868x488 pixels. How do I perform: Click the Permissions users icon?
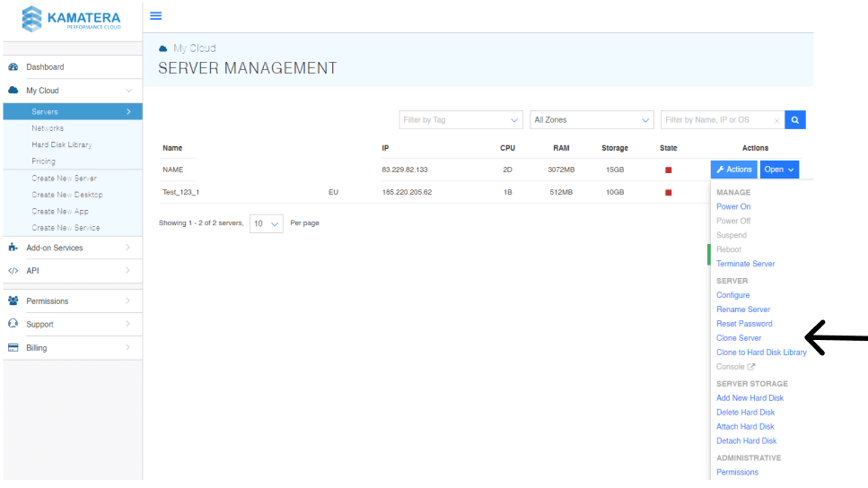(x=13, y=301)
